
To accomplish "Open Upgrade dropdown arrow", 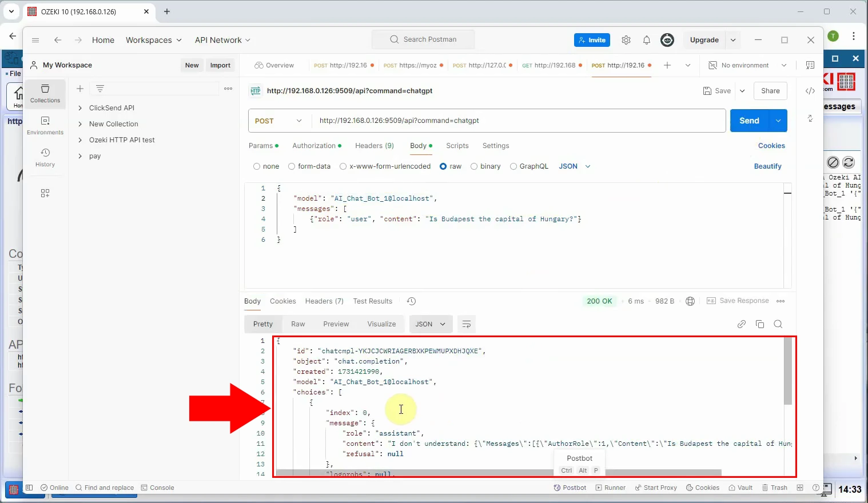I will click(x=733, y=40).
